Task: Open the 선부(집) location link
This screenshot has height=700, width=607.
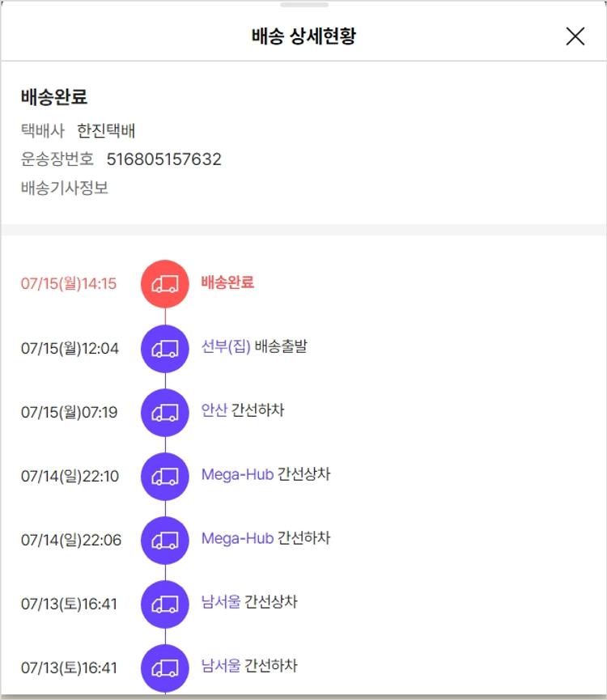Action: (x=226, y=347)
